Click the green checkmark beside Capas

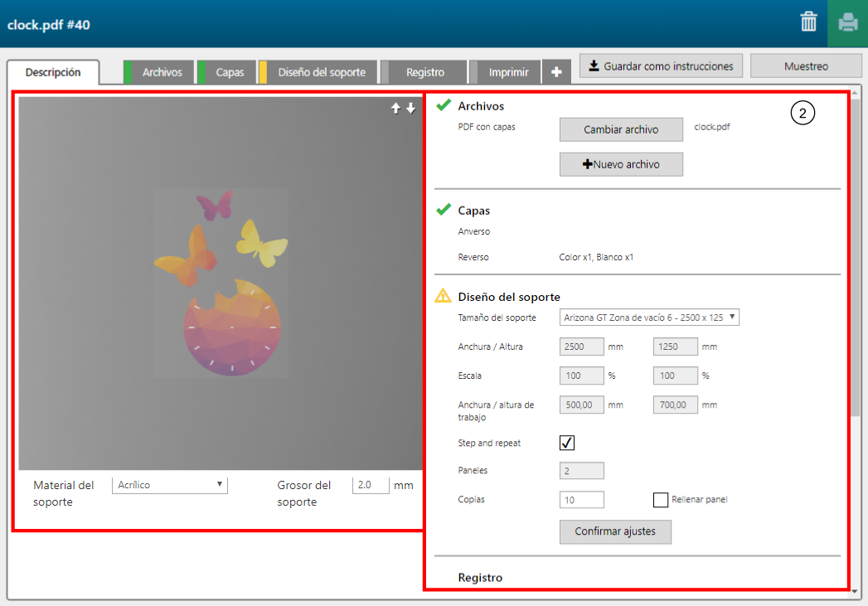(x=444, y=211)
